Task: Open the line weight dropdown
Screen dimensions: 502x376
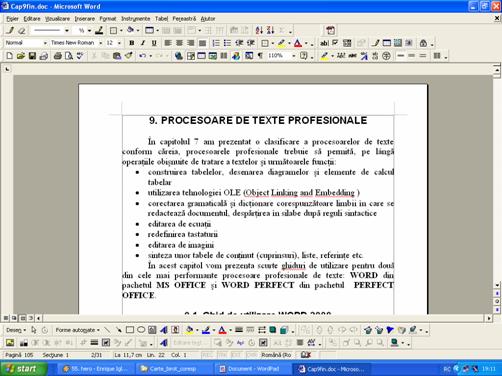Action: click(x=89, y=31)
